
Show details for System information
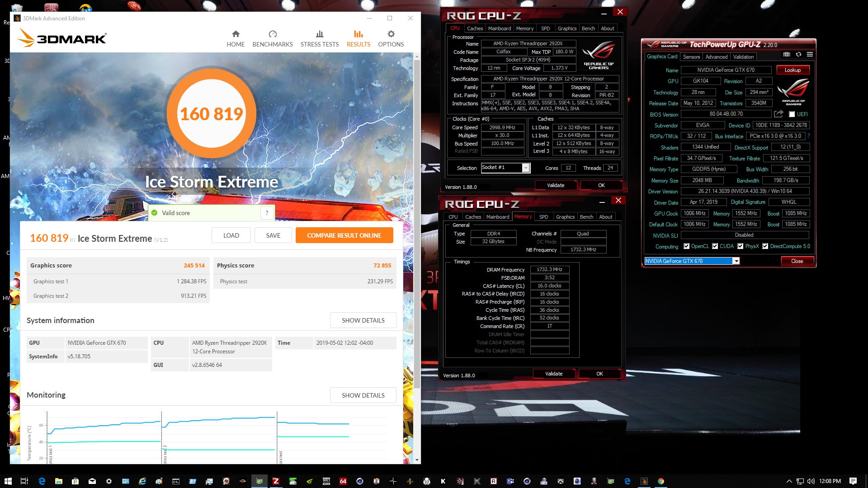[x=363, y=320]
